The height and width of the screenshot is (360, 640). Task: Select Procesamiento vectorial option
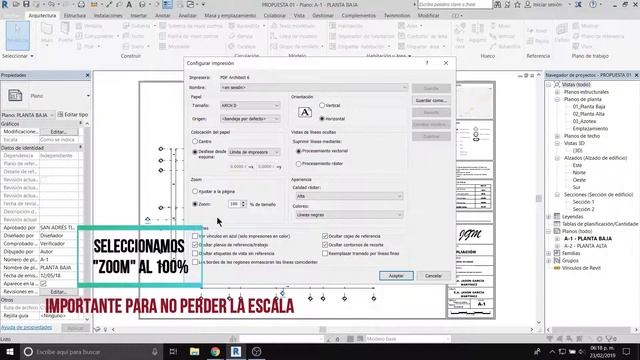(x=298, y=151)
